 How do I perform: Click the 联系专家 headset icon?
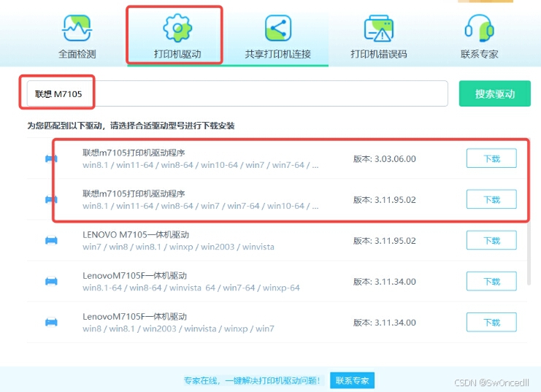pos(479,28)
